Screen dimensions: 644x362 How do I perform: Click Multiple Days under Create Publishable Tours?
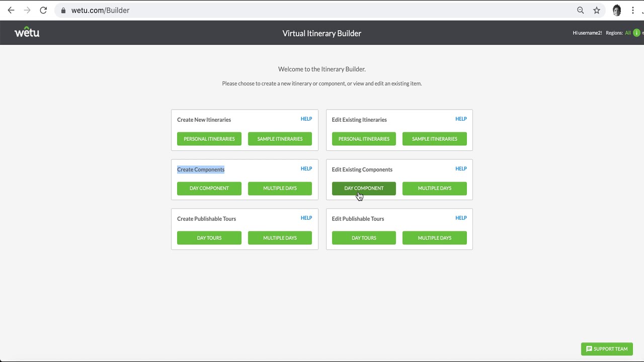(x=280, y=238)
